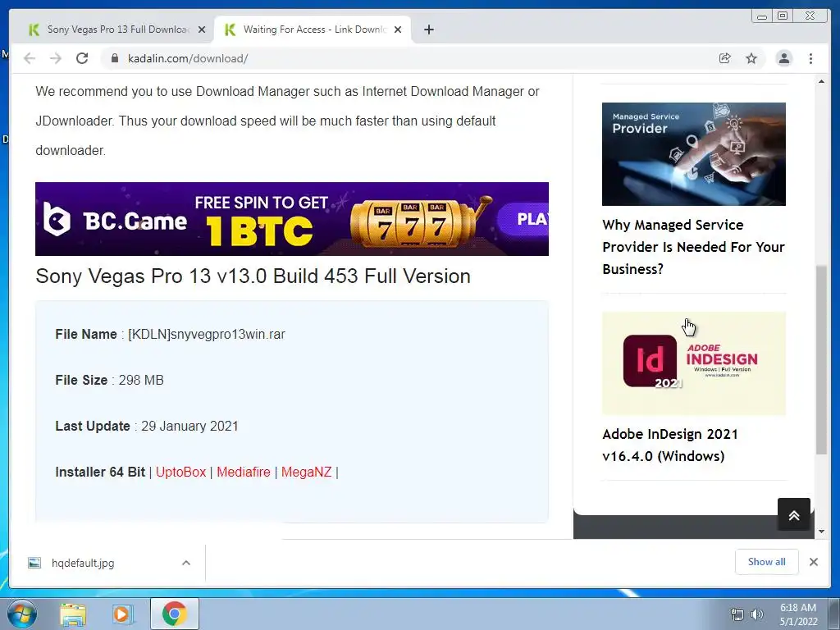Open the Windows Start menu

click(22, 614)
